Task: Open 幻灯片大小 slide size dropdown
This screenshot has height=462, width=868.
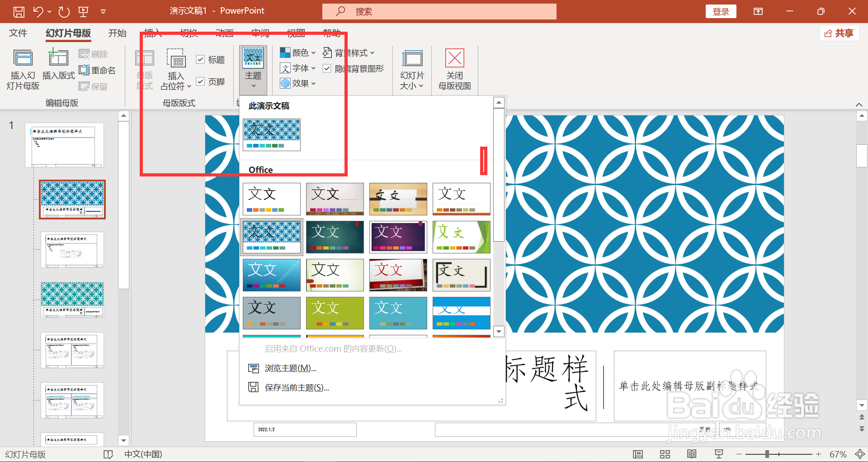Action: point(412,70)
